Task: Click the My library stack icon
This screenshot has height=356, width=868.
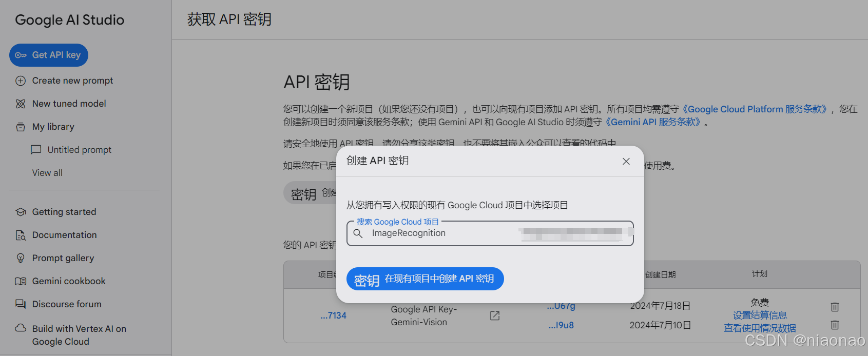Action: (21, 127)
